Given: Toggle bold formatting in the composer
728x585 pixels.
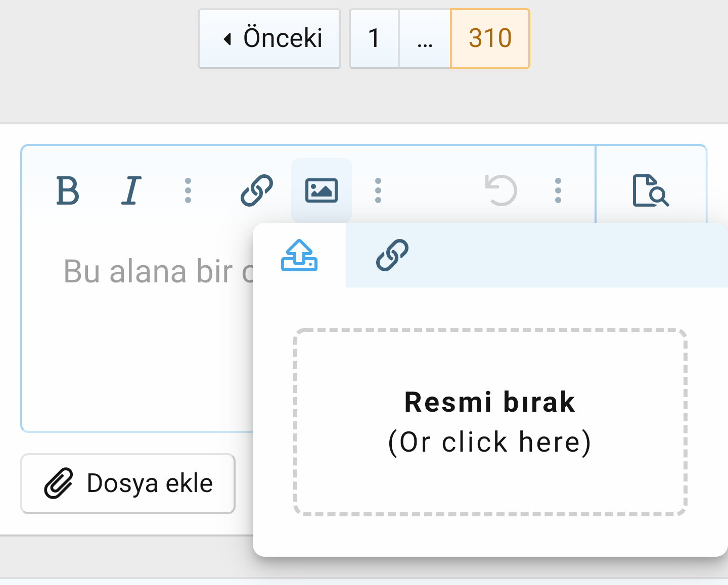Looking at the screenshot, I should [69, 191].
